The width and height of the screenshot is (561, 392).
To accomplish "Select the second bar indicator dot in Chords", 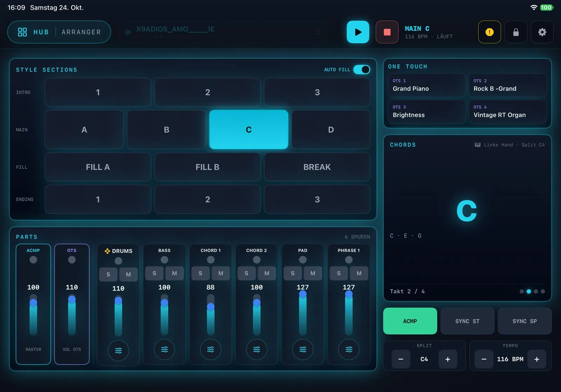I will point(529,291).
